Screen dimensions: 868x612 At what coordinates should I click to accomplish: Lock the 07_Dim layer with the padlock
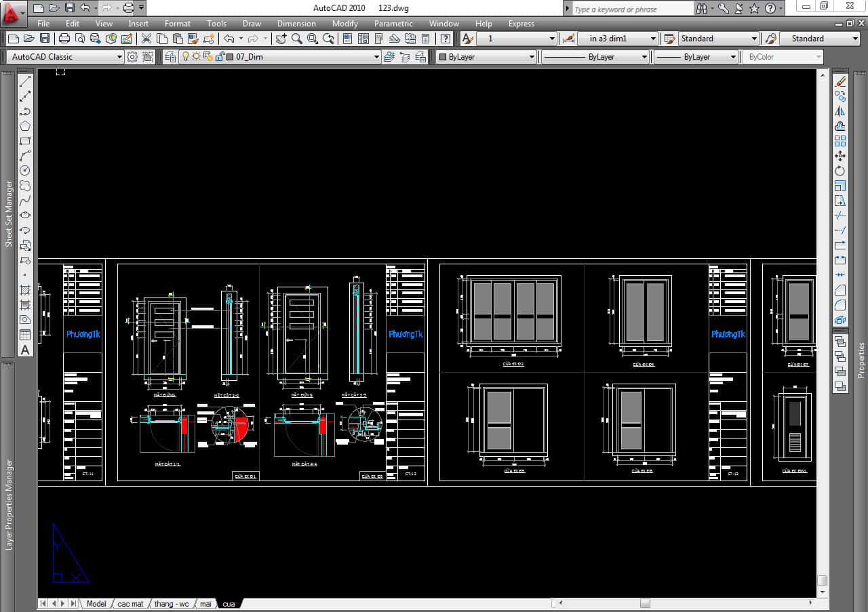click(218, 57)
